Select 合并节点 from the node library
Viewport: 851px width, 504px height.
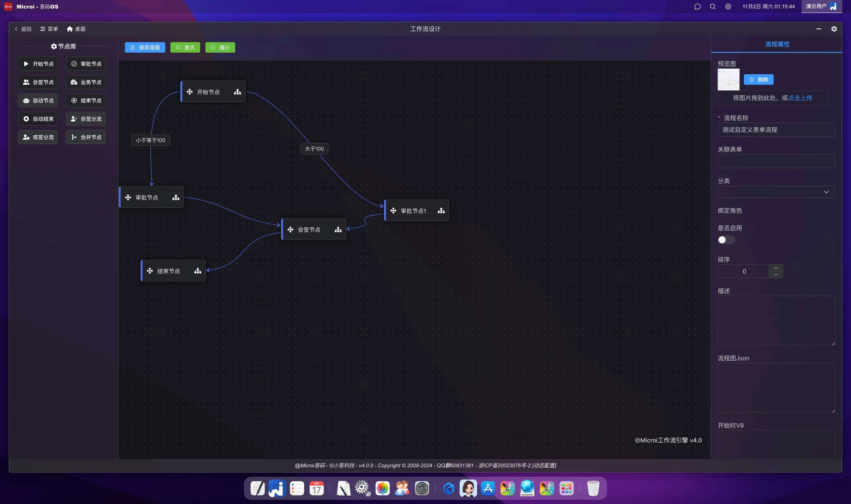pyautogui.click(x=86, y=137)
